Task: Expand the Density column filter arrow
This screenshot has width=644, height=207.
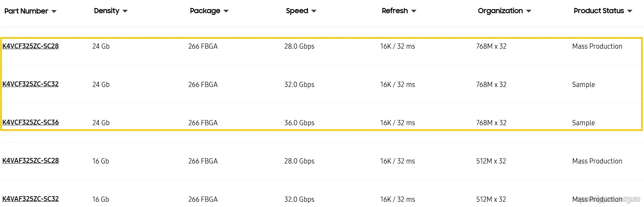Action: point(125,11)
